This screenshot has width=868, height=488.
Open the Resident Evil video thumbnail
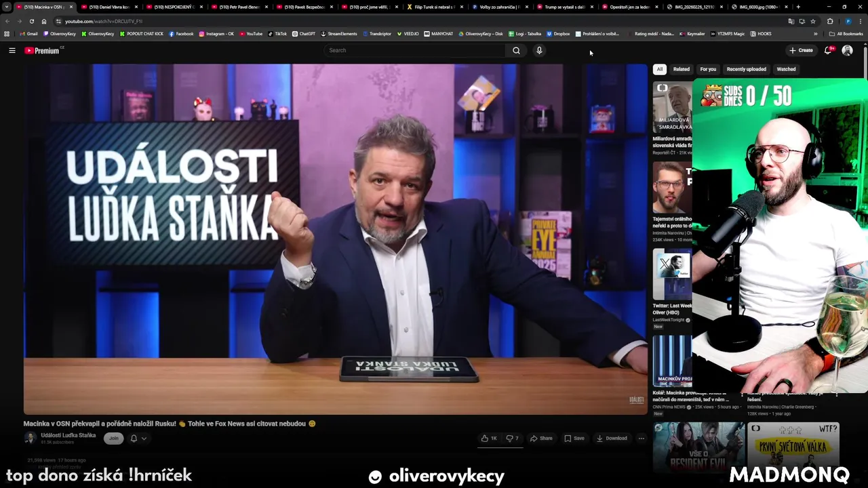(x=698, y=447)
